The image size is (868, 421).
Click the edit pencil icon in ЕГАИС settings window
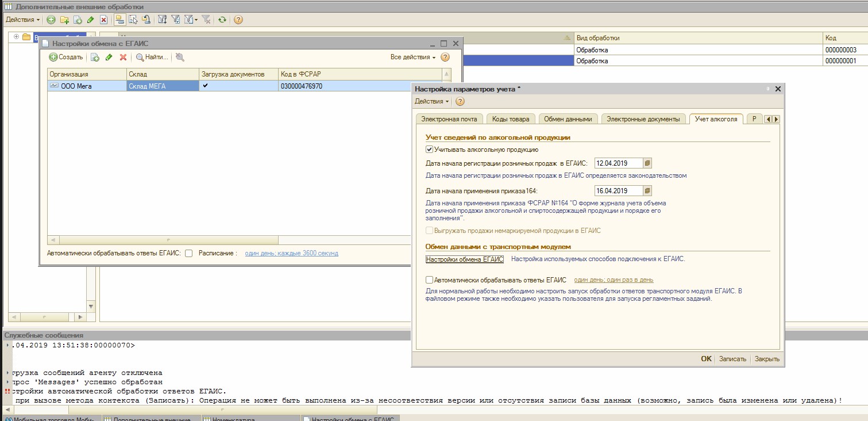point(109,57)
